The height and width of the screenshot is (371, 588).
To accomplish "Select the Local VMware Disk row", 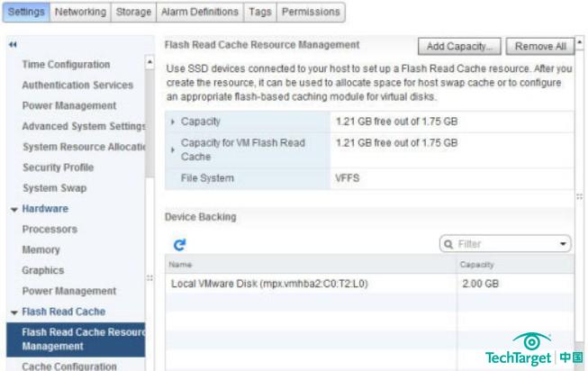I will click(x=268, y=285).
